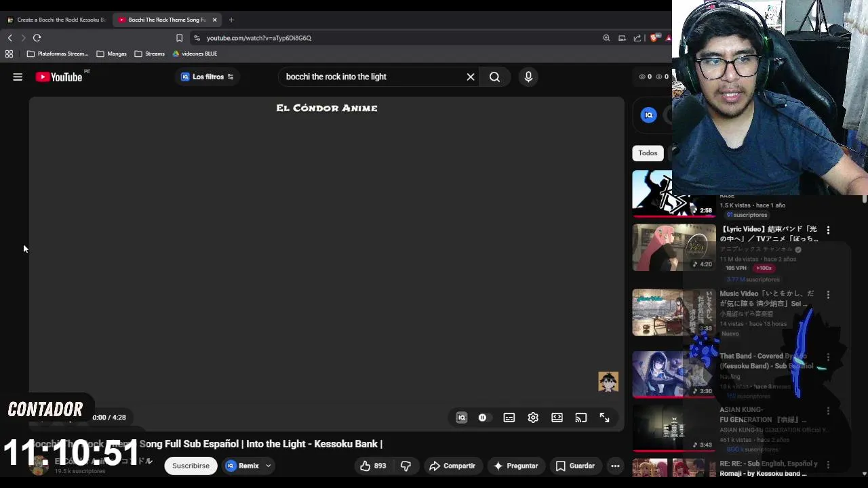Open Plataformas Stream bookmark folder
Screen dimensions: 868x488
tap(58, 54)
